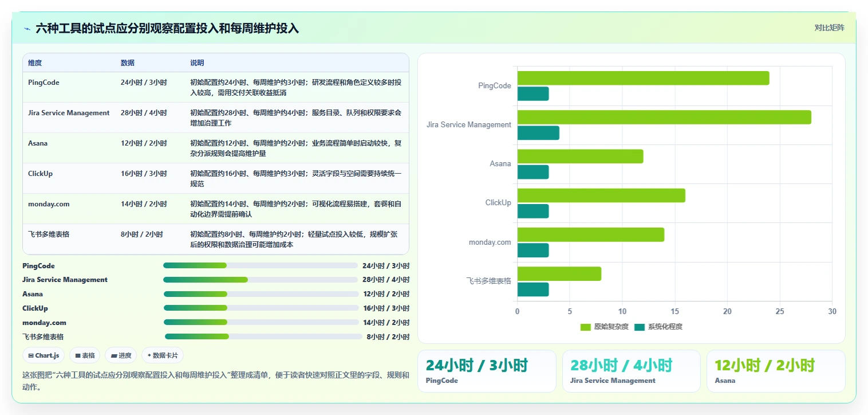Click the teal Jira Service Management chart bar
868x415 pixels.
(538, 133)
